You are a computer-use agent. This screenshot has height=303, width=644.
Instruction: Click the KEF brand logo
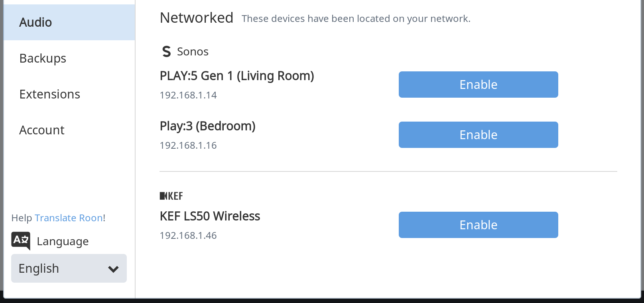(x=171, y=196)
